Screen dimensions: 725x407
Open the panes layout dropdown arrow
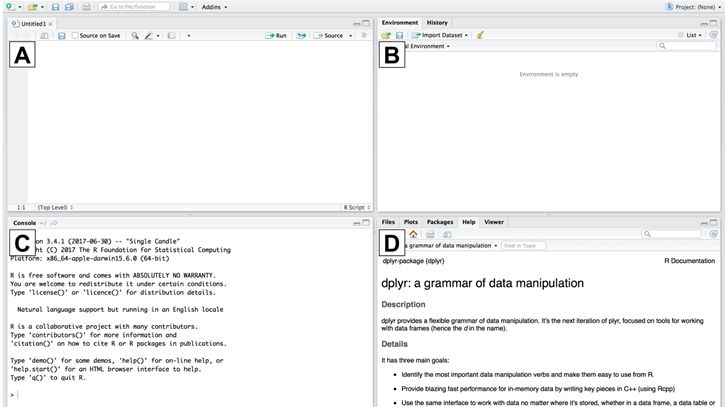pos(192,7)
